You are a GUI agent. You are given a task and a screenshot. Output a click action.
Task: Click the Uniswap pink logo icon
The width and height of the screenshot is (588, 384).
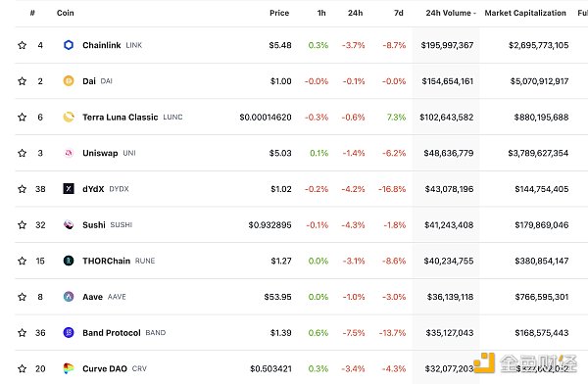tap(69, 153)
